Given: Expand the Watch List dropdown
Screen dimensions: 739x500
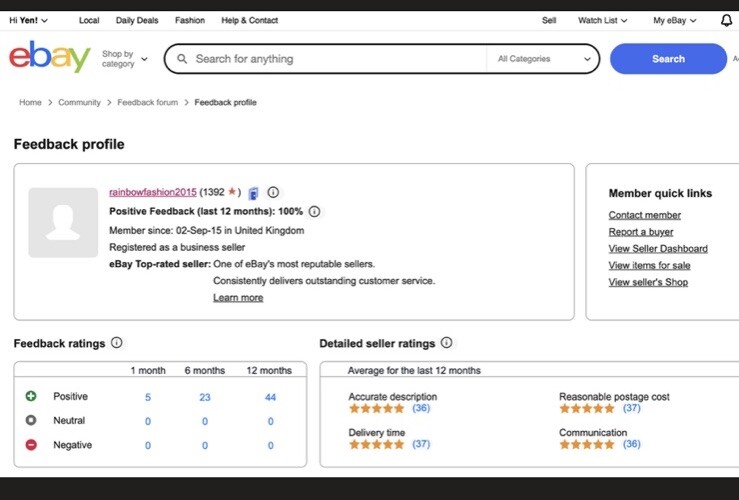Looking at the screenshot, I should [602, 20].
